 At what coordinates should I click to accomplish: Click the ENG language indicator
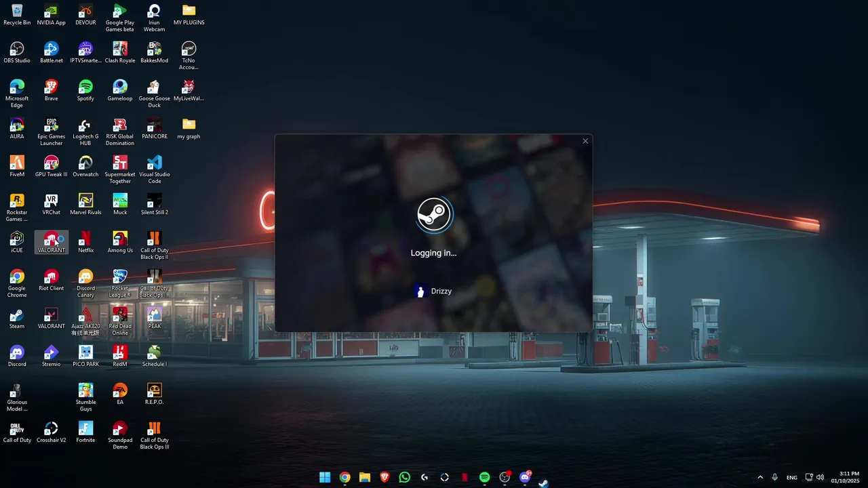(792, 478)
